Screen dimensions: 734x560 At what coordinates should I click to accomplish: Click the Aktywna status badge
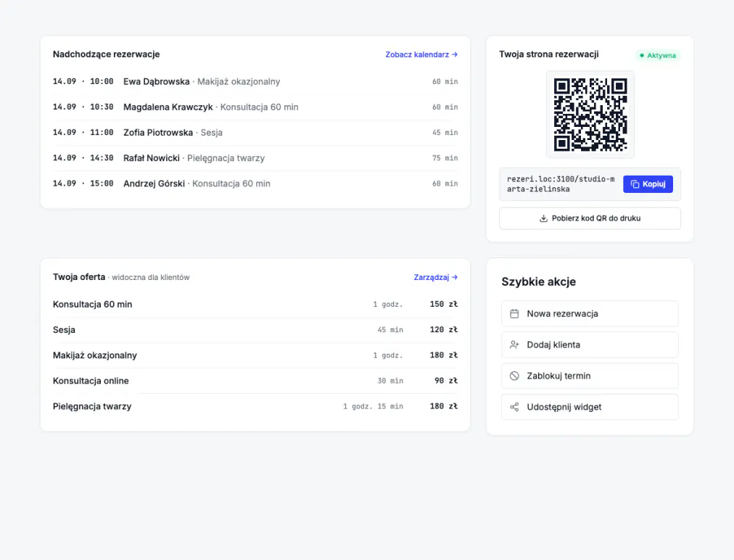click(x=658, y=55)
